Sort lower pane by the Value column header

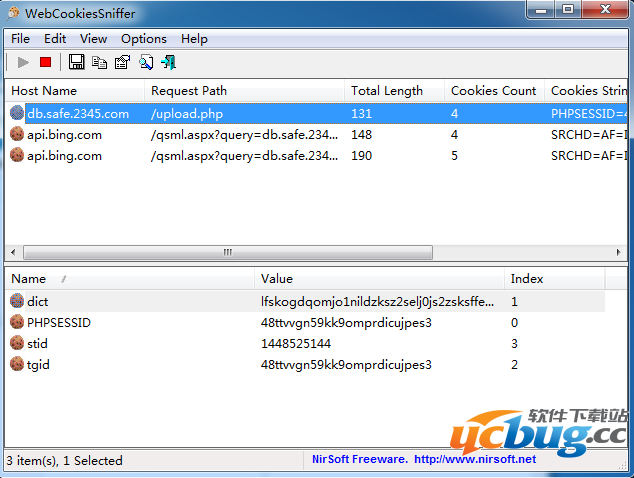pos(380,279)
